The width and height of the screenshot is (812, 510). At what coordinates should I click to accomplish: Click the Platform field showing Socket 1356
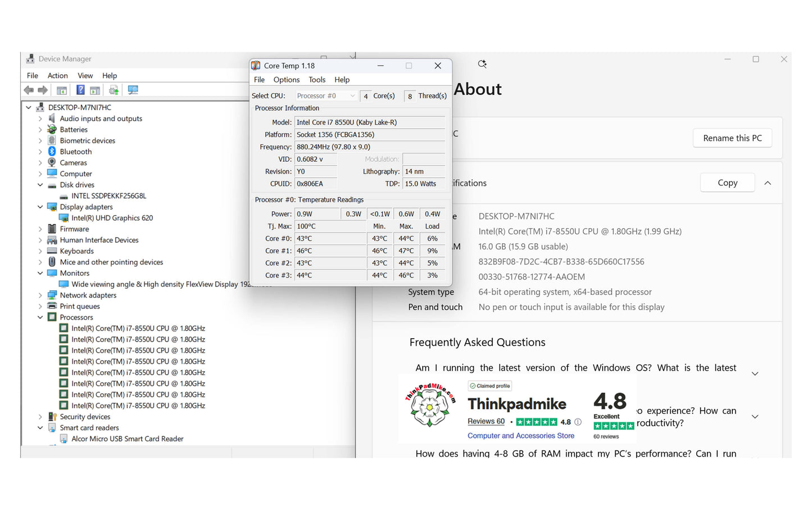(x=370, y=135)
